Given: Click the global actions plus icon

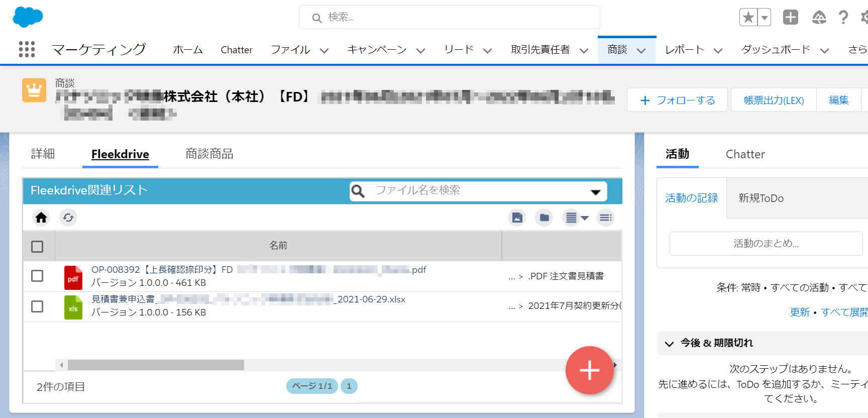Looking at the screenshot, I should [791, 17].
